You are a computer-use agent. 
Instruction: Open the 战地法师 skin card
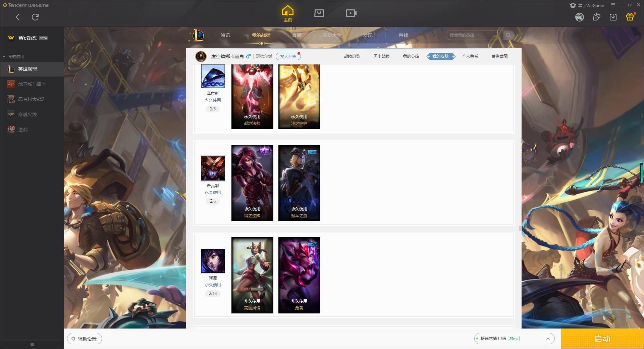[252, 97]
